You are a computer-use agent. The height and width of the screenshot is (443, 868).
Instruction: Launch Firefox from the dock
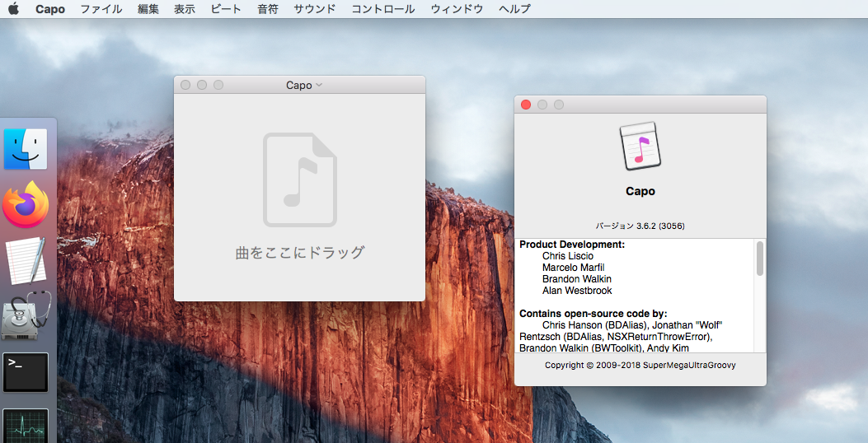click(26, 205)
